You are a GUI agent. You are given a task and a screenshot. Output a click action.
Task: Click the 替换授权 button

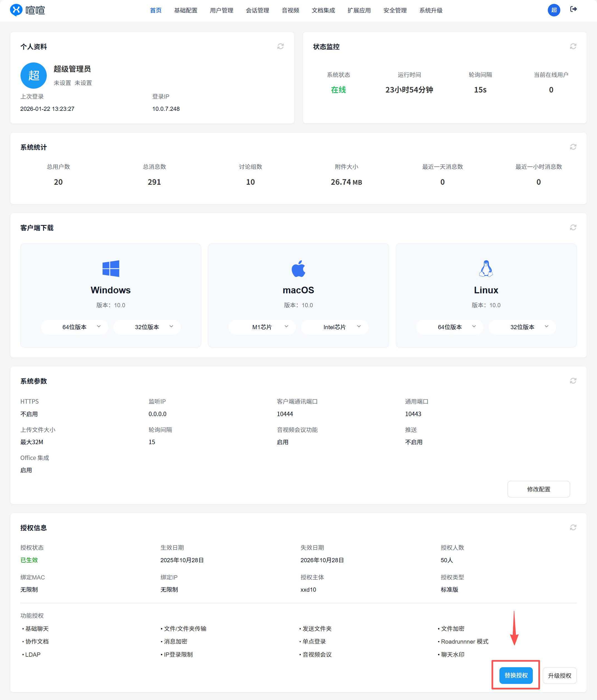coord(516,675)
